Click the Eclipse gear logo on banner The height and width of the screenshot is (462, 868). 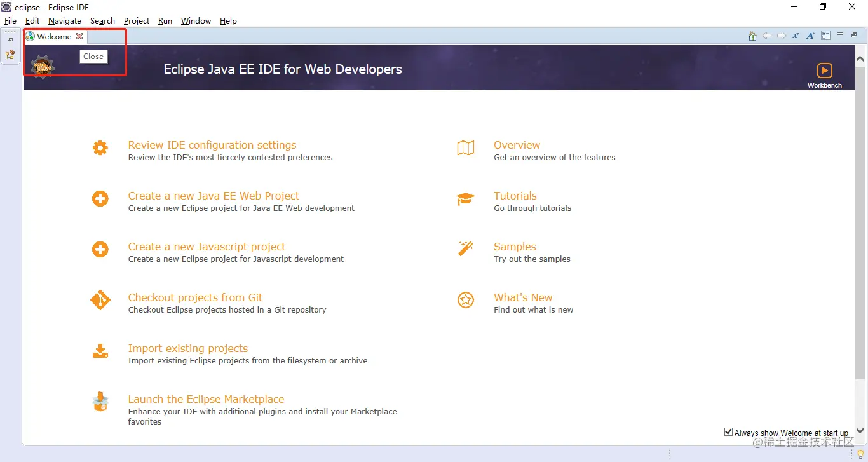pyautogui.click(x=43, y=67)
